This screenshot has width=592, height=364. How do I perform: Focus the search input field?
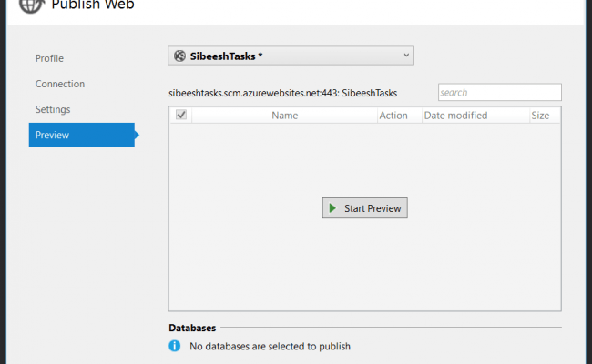point(499,92)
